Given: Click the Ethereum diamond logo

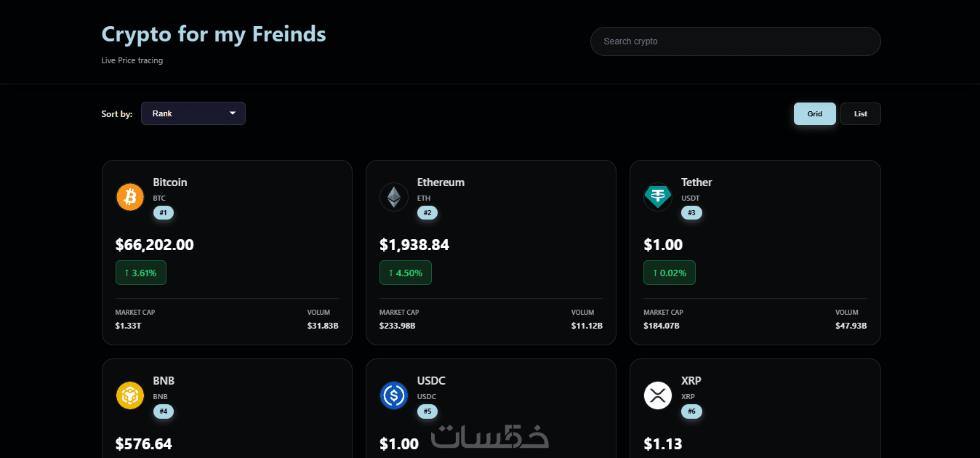Looking at the screenshot, I should pyautogui.click(x=394, y=197).
